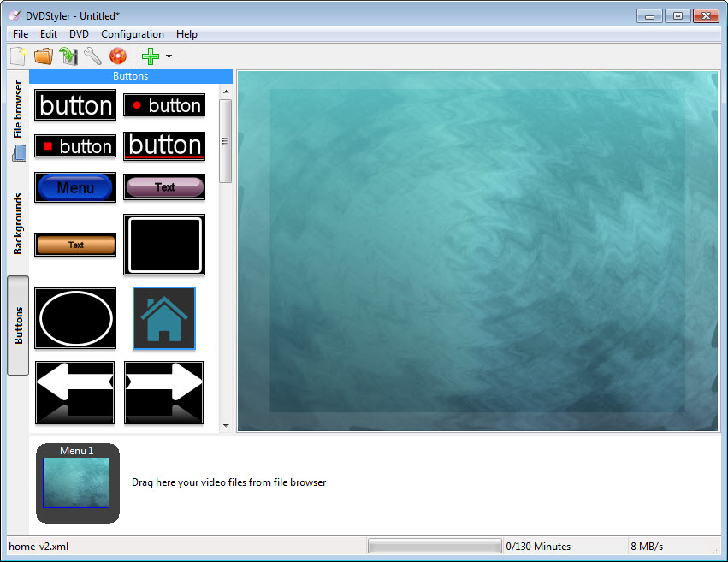728x562 pixels.
Task: Click the green plus Add icon
Action: pos(151,56)
